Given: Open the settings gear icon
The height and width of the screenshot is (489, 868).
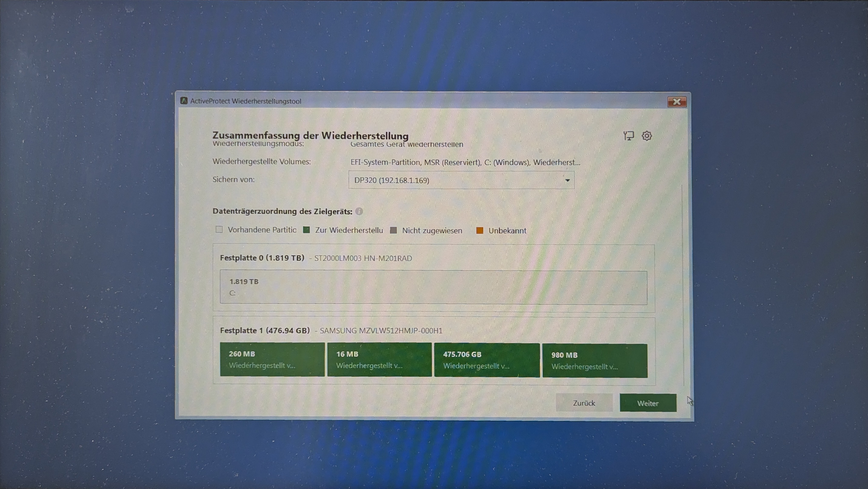Looking at the screenshot, I should tap(647, 136).
